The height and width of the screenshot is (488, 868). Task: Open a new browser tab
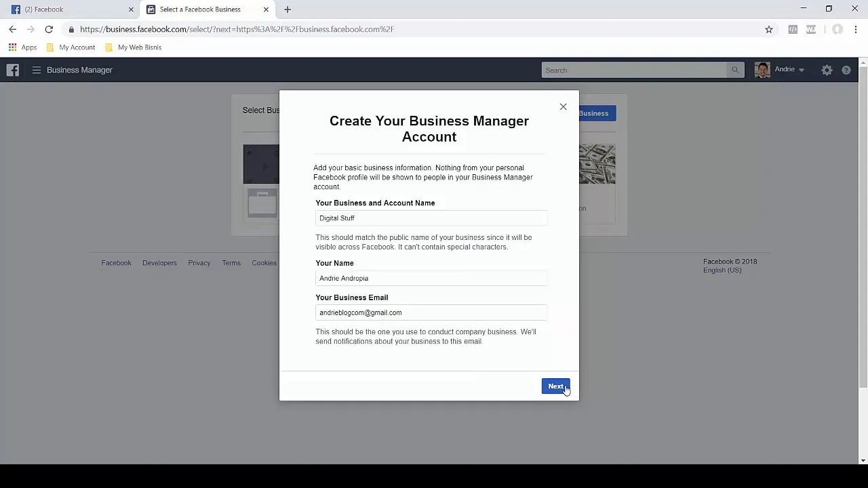288,9
